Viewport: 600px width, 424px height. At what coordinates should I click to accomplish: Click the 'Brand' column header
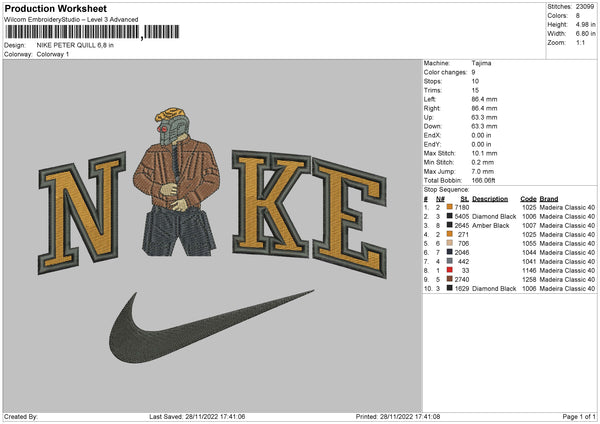click(549, 199)
